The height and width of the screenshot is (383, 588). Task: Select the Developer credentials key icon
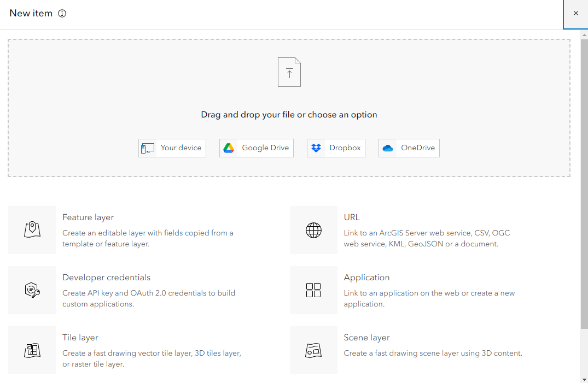pyautogui.click(x=32, y=290)
